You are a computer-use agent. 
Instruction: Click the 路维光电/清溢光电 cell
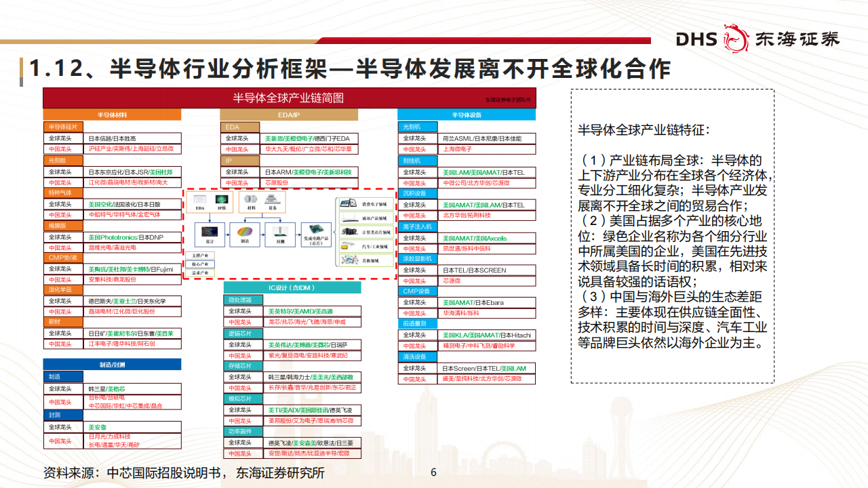pos(134,247)
